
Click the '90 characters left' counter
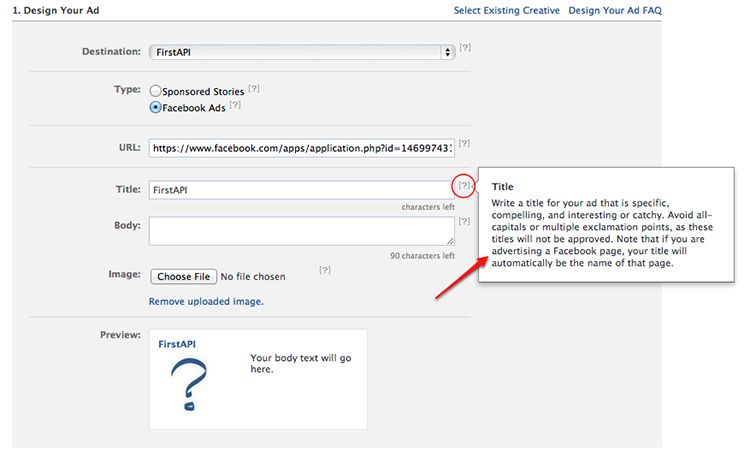click(x=422, y=256)
